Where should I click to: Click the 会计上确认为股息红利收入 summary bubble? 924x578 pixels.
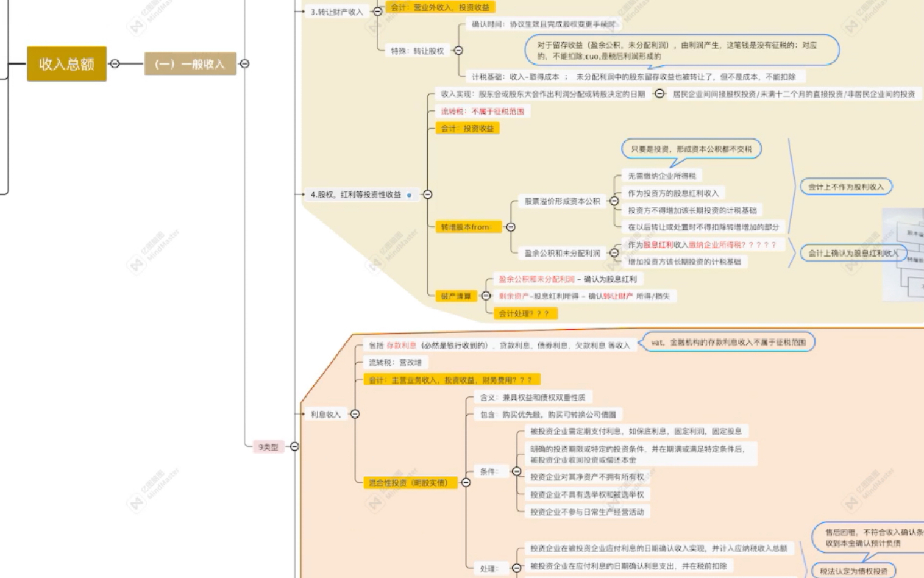[x=853, y=253]
